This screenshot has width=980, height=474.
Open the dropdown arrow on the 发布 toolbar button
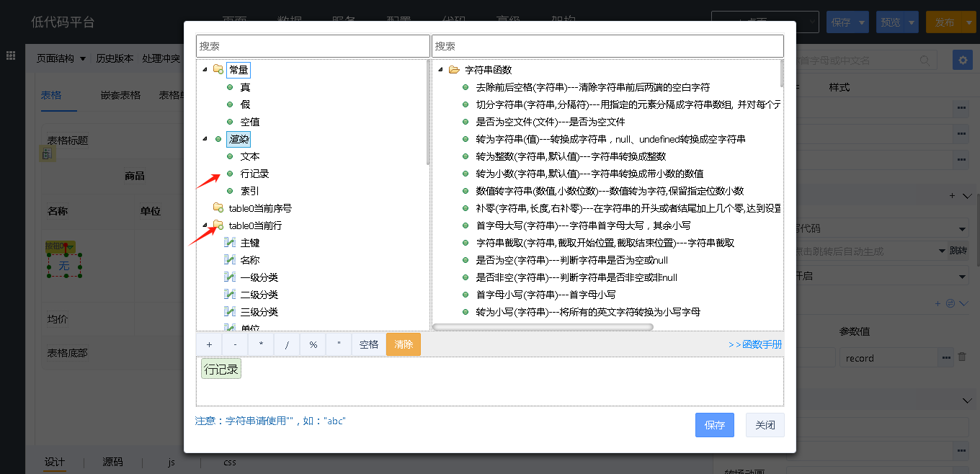[969, 22]
